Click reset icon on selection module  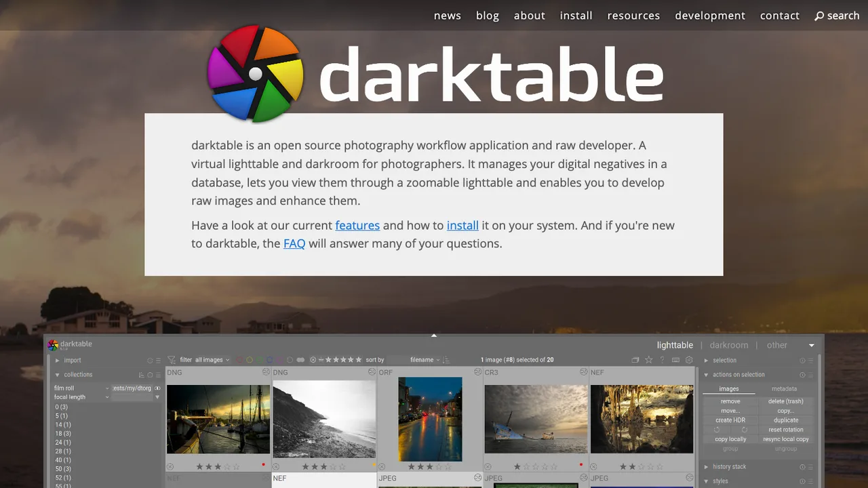click(802, 361)
